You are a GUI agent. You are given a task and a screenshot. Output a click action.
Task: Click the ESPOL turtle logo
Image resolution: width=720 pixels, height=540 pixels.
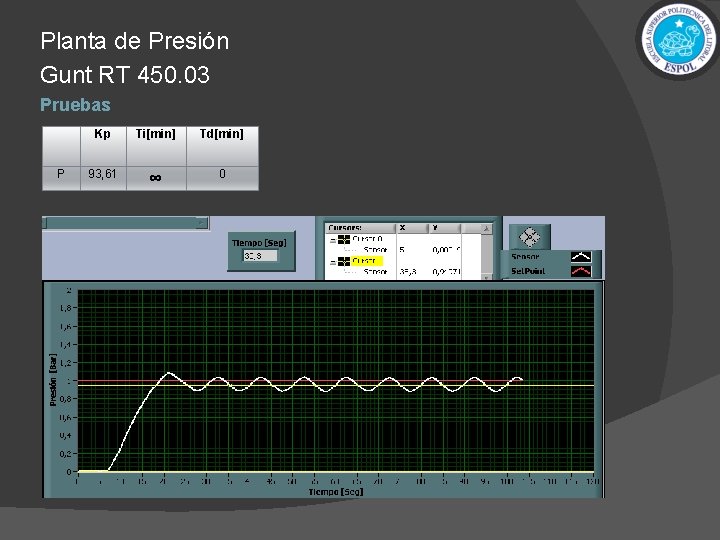pos(679,39)
